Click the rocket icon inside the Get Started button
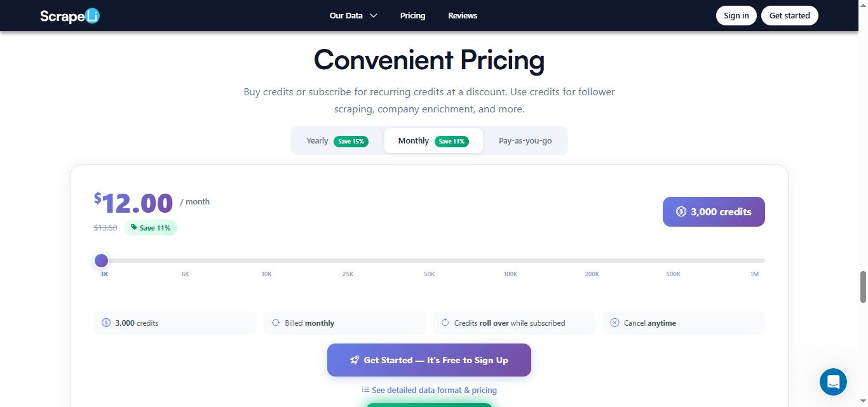Viewport: 868px width, 407px height. [x=355, y=360]
